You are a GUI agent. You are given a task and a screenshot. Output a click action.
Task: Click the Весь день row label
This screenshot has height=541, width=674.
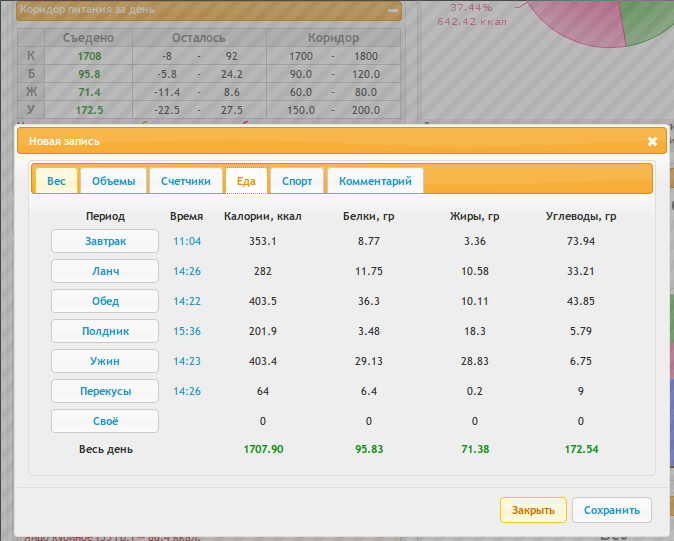point(106,449)
